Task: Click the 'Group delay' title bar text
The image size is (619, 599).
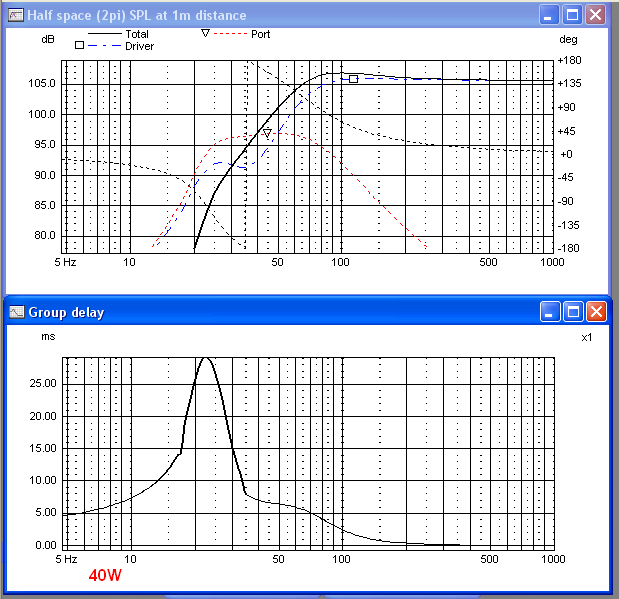Action: coord(66,312)
